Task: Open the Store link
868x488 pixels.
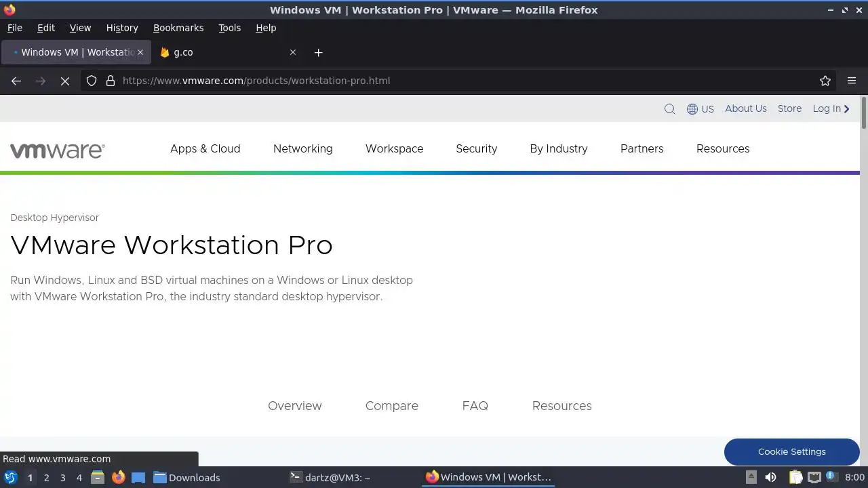Action: [789, 108]
